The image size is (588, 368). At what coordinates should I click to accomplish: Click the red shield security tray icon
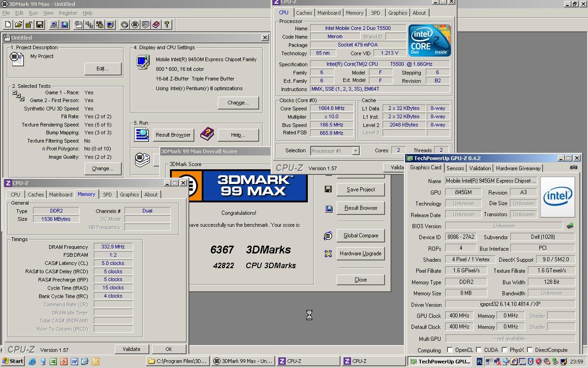point(538,362)
